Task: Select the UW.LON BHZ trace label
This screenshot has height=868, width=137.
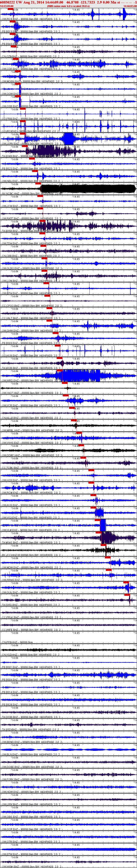Action: tap(31, 281)
